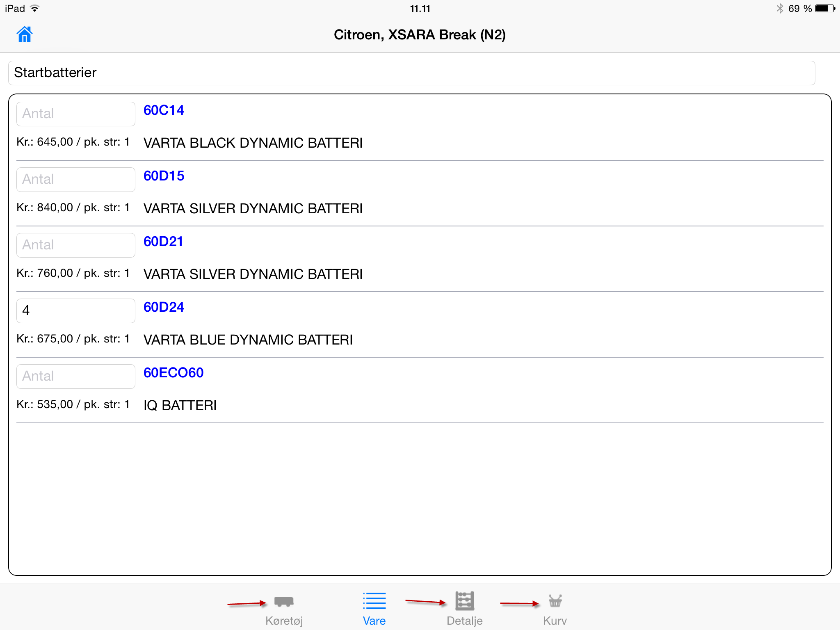Image resolution: width=840 pixels, height=630 pixels.
Task: Select the Vare list tab
Action: click(x=374, y=609)
